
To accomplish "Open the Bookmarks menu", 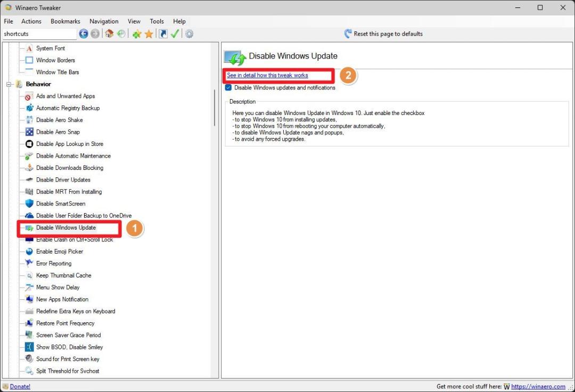I will click(65, 21).
